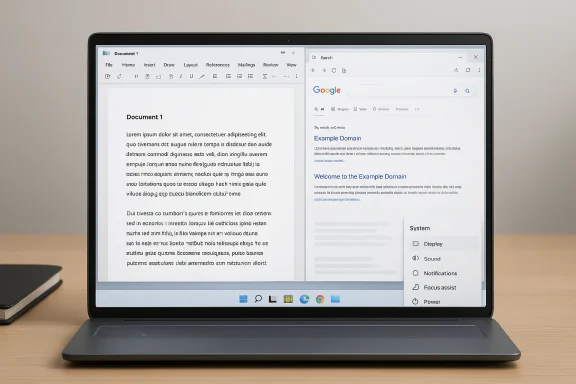Open Notifications in the System panel

pos(443,273)
